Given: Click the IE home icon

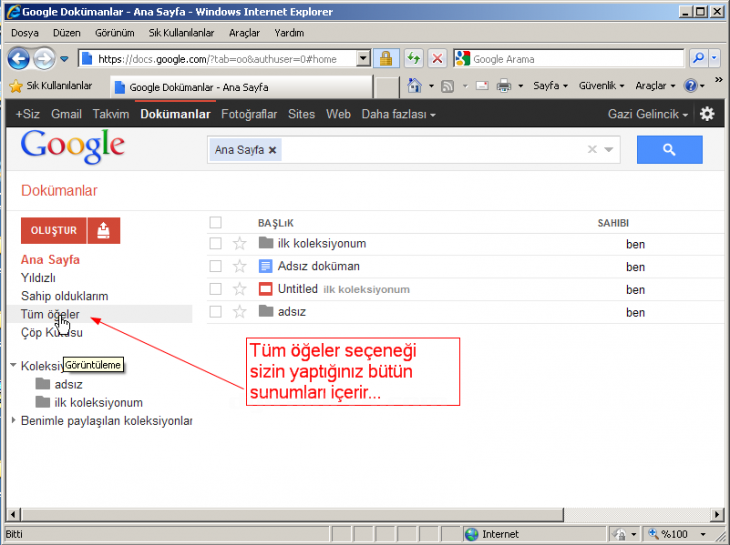Looking at the screenshot, I should (x=414, y=86).
